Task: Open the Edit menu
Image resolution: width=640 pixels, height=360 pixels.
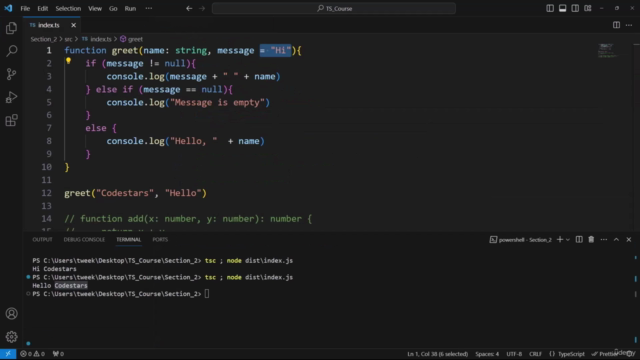Action: coord(42,8)
